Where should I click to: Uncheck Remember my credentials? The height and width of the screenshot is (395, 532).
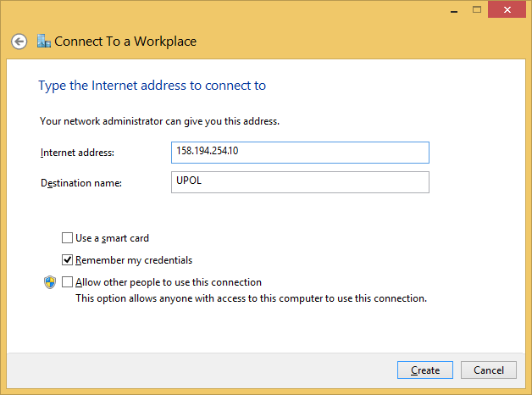(68, 260)
